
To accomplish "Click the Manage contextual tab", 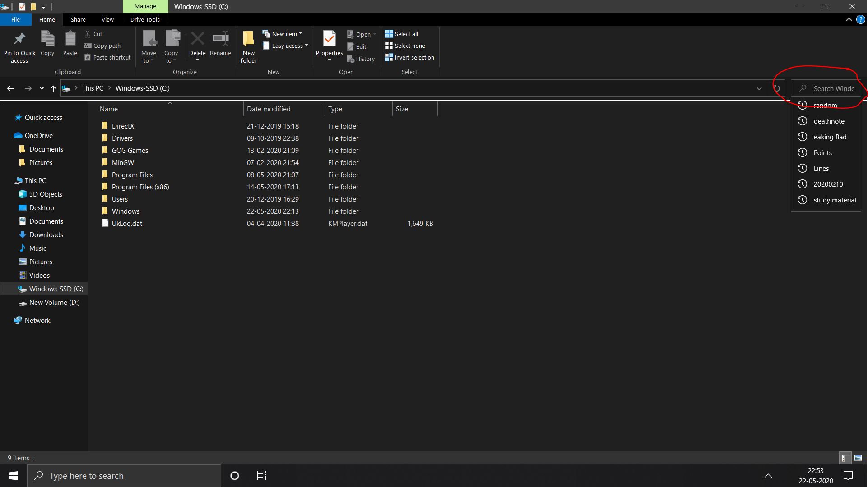I will click(145, 6).
